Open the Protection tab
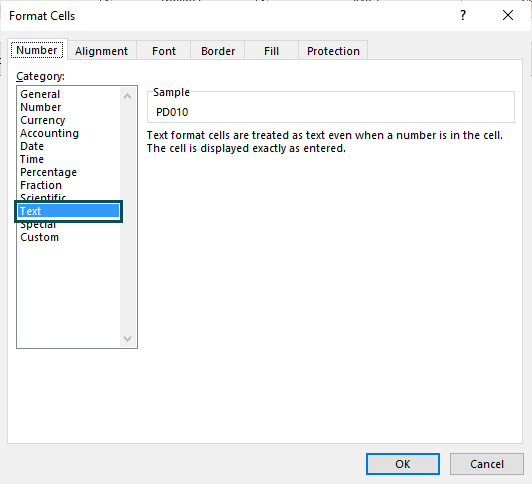Screen dimensions: 532x484 coord(333,51)
